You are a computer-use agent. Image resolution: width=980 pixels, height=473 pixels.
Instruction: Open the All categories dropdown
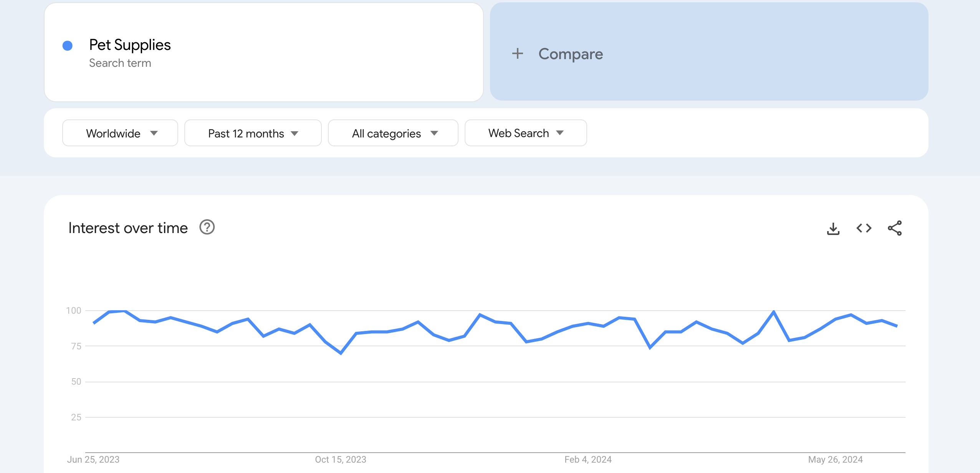[x=392, y=133]
